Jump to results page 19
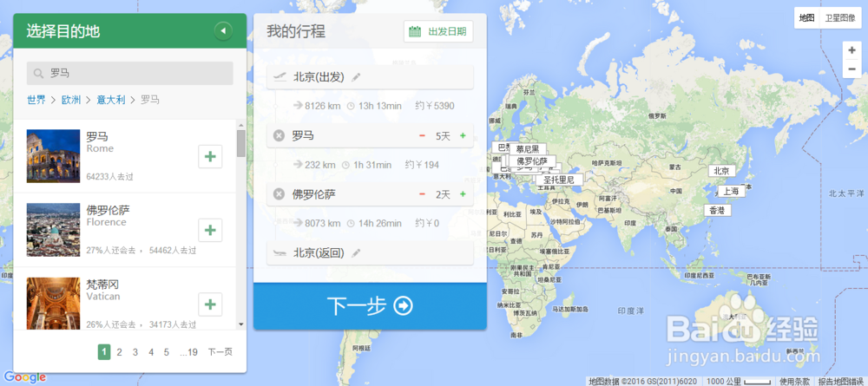 (188, 351)
